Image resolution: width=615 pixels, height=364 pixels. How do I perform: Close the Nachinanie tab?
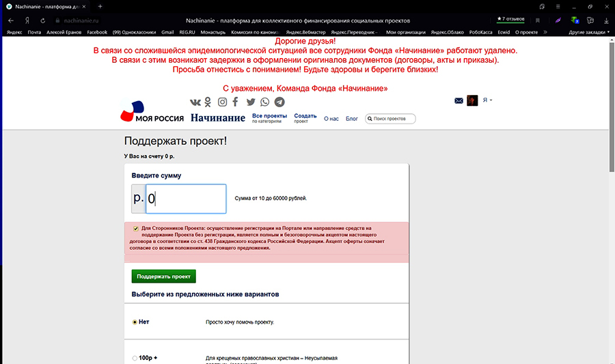[x=83, y=6]
